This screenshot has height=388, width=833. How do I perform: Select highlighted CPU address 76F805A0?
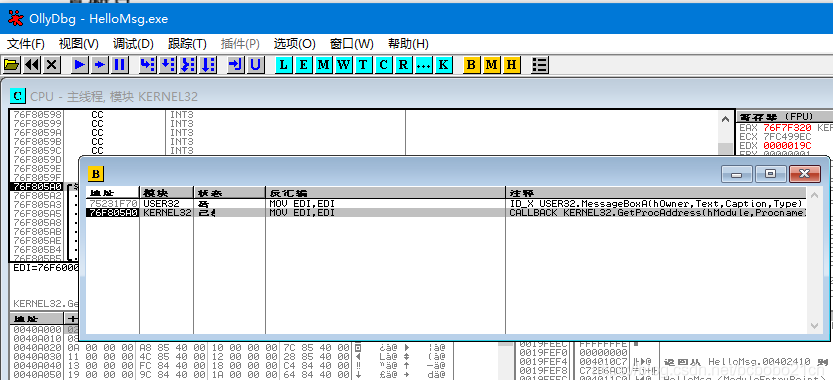click(37, 187)
